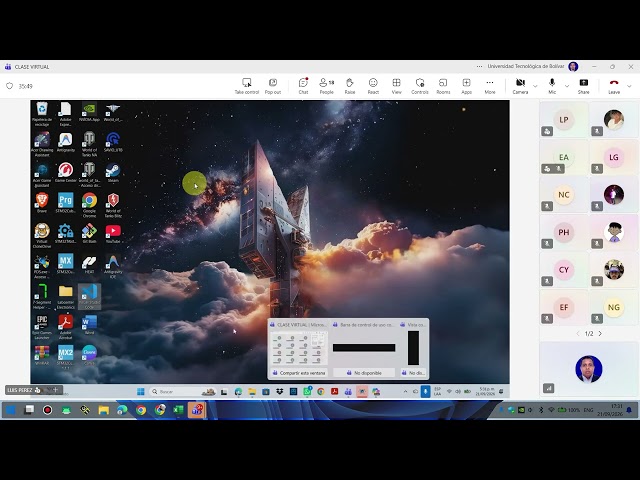The width and height of the screenshot is (640, 480).
Task: Click the Git Bash icon on shared desktop
Action: pos(89,234)
